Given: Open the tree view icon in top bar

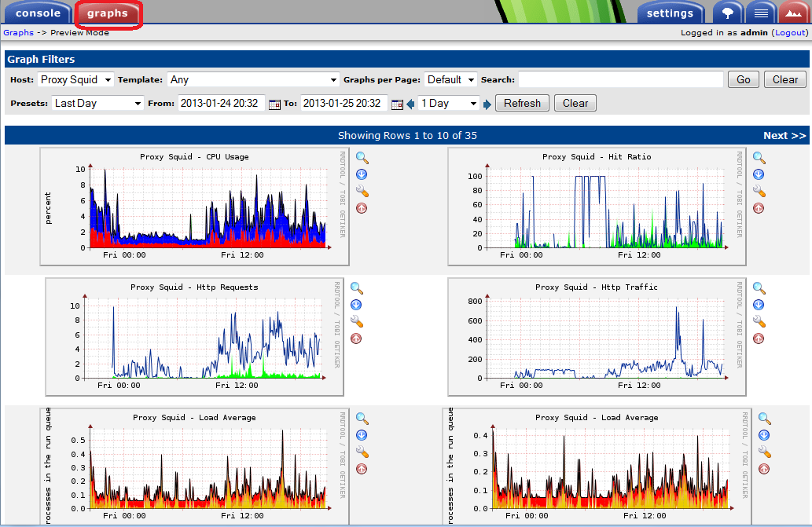Looking at the screenshot, I should [728, 13].
